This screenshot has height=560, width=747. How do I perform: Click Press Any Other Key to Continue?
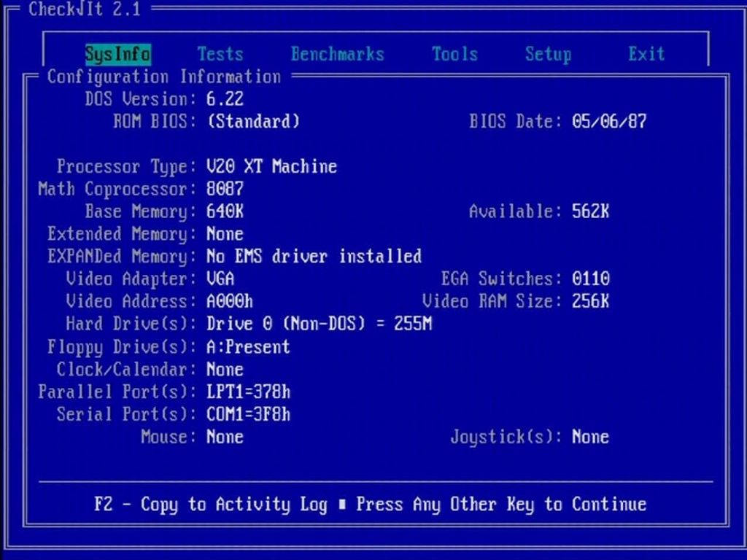pyautogui.click(x=501, y=505)
